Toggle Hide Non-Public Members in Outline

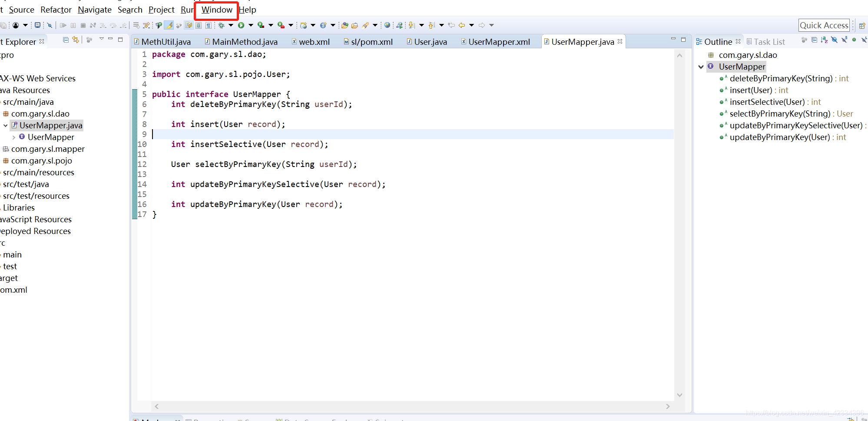[x=855, y=40]
